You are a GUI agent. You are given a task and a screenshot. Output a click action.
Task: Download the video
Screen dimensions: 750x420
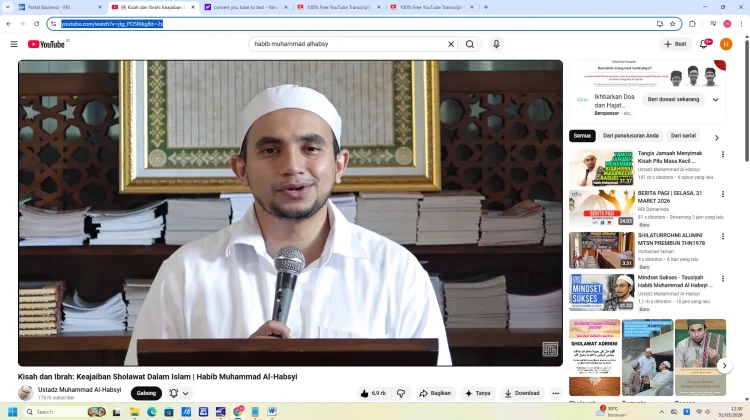pyautogui.click(x=522, y=393)
